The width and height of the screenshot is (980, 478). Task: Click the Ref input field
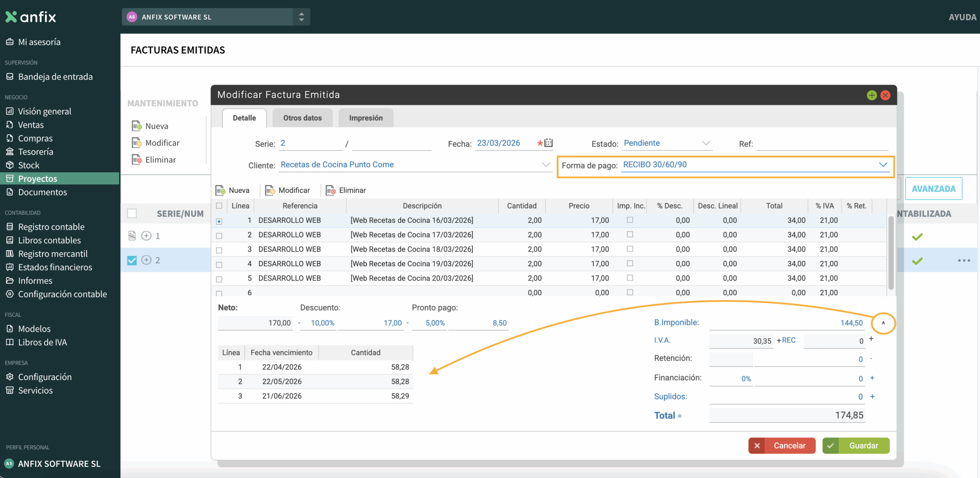tap(822, 144)
